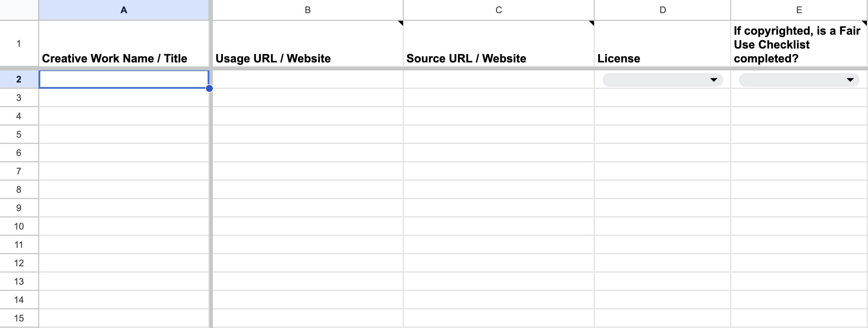Click the empty Usage URL cell in row 2
Screen dimensions: 868x328
[308, 80]
